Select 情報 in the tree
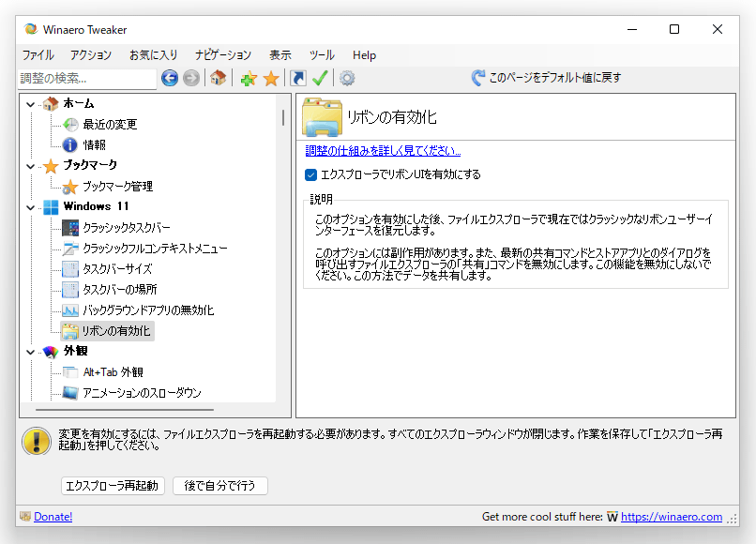The width and height of the screenshot is (756, 544). [95, 144]
